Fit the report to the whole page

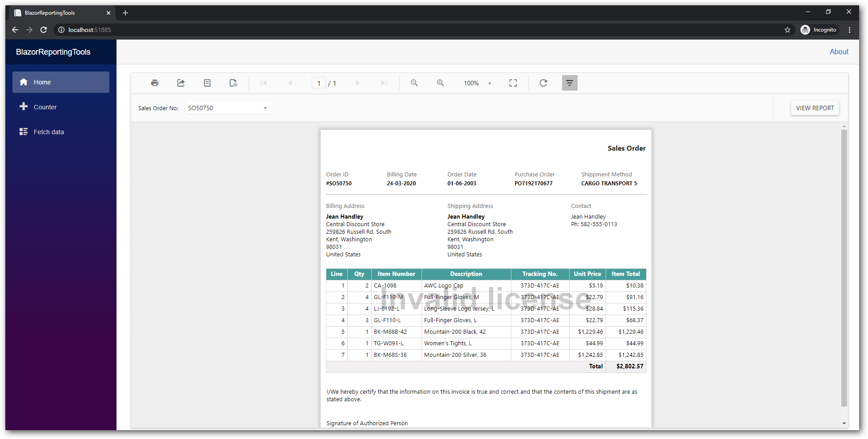pyautogui.click(x=513, y=83)
